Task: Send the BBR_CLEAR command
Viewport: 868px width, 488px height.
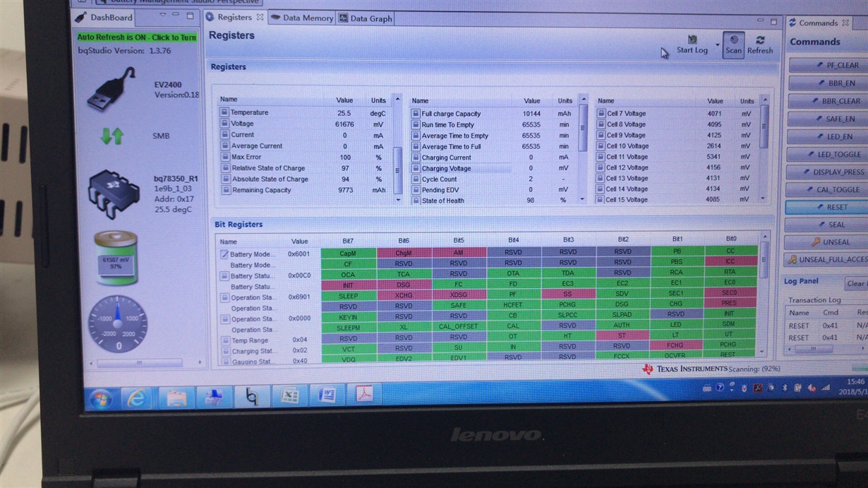Action: (x=831, y=100)
